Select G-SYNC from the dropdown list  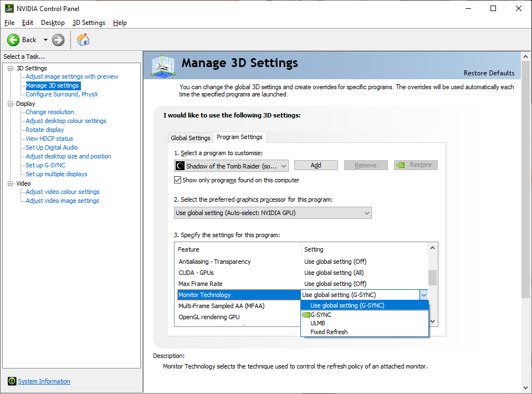(x=365, y=315)
